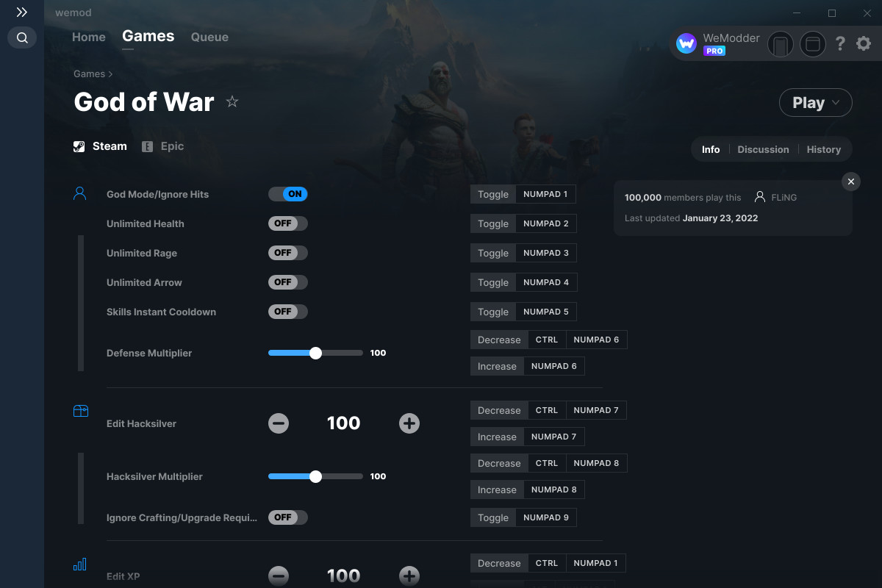
Task: Click the minus icon for Edit Hacksilver
Action: 279,423
